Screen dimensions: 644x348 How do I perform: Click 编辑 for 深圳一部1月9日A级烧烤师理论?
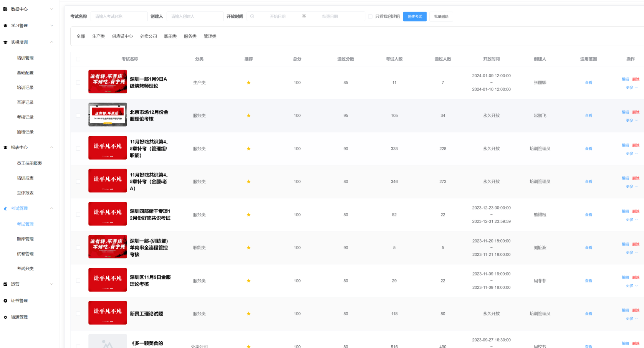(x=625, y=79)
